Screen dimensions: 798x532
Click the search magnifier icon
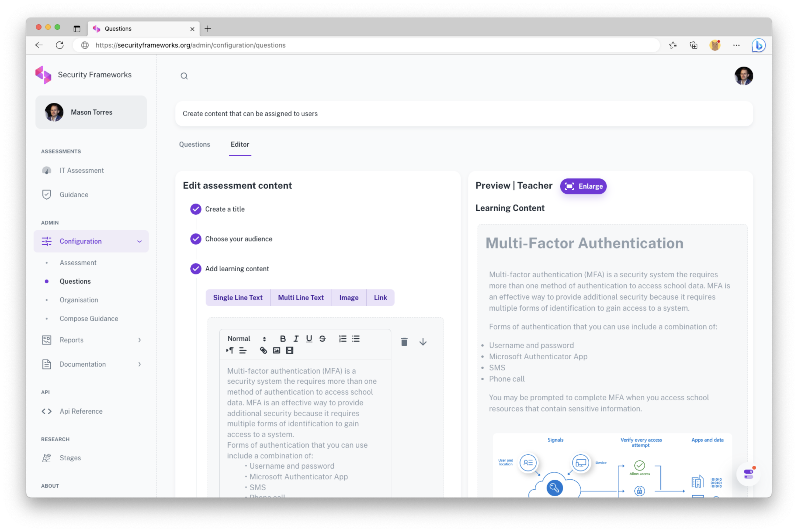pos(184,76)
